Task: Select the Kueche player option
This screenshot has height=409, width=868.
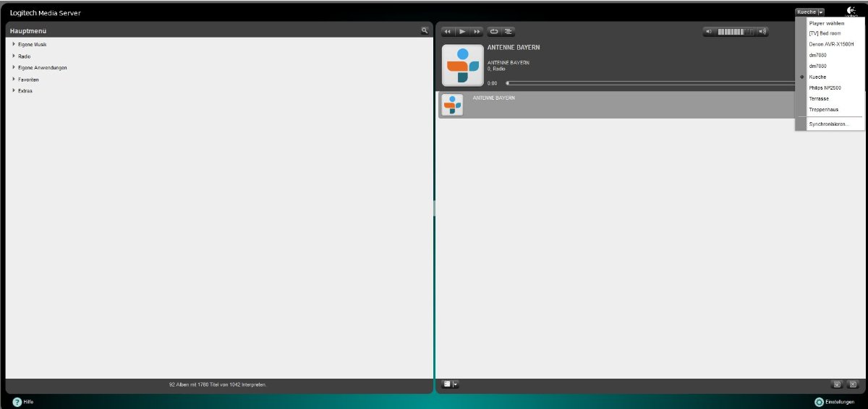Action: (x=817, y=77)
